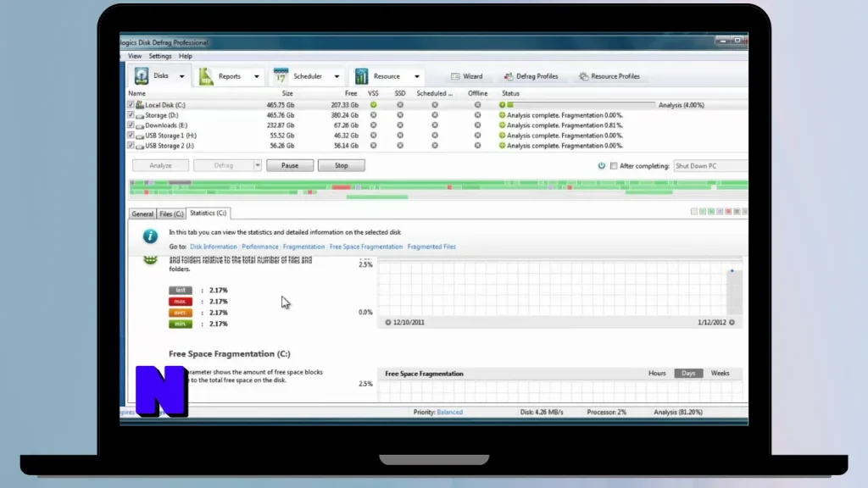Expand the Scheduler dropdown arrow

coord(337,76)
